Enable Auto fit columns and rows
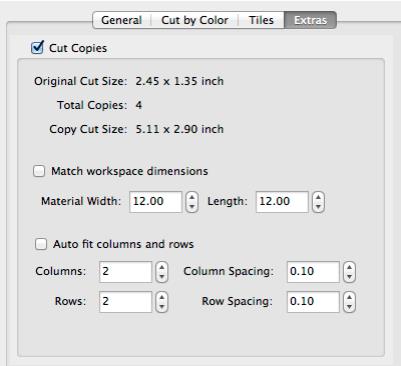The image size is (401, 366). point(41,244)
